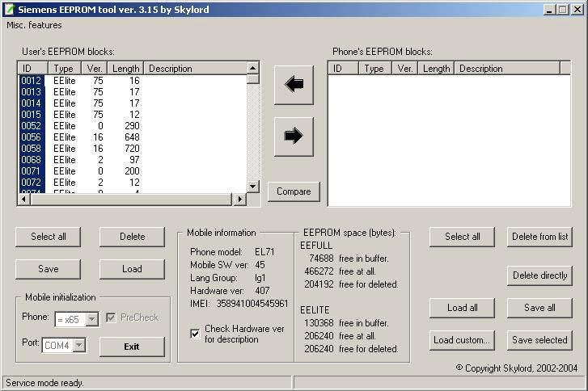The width and height of the screenshot is (588, 391).
Task: Open the Port dropdown showing COM4
Action: point(78,345)
